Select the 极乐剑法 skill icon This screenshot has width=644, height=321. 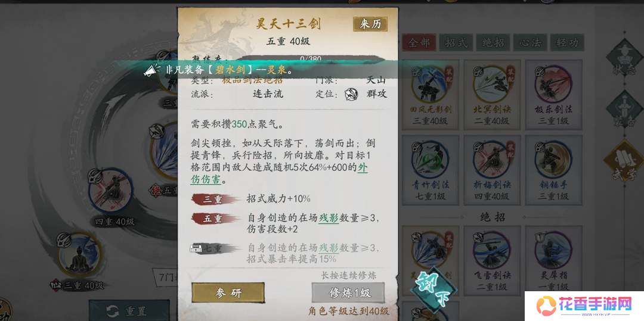click(x=553, y=85)
